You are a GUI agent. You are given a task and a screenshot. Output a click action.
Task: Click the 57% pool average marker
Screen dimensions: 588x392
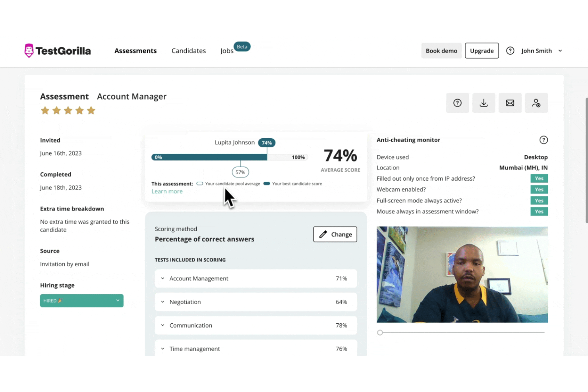coord(240,172)
